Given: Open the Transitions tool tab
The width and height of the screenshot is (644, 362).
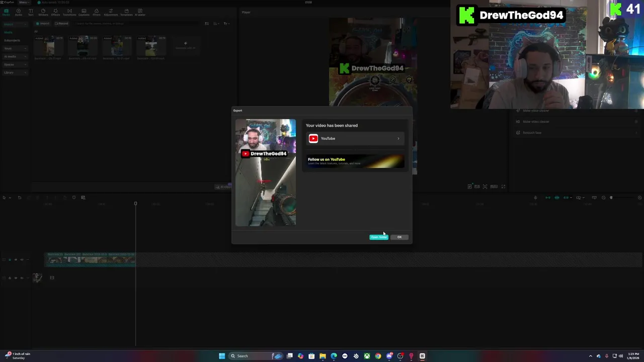Looking at the screenshot, I should [69, 13].
